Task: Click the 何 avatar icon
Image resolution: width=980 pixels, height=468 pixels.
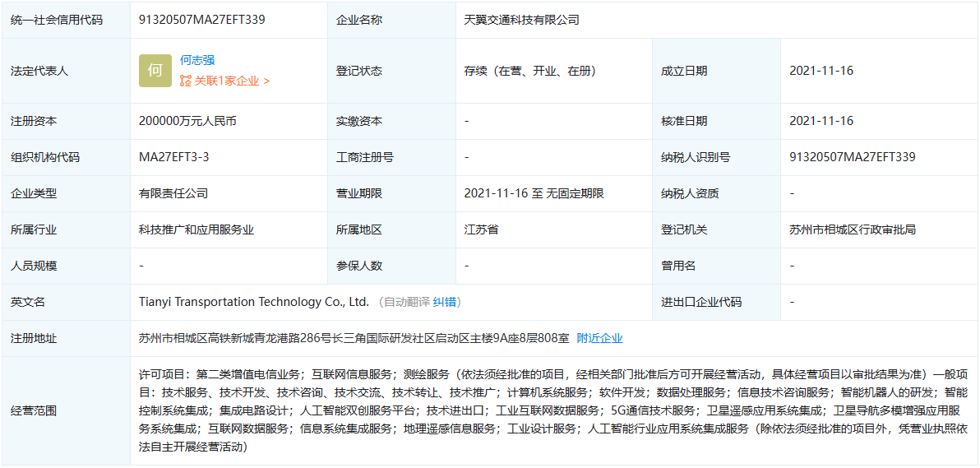Action: click(155, 71)
